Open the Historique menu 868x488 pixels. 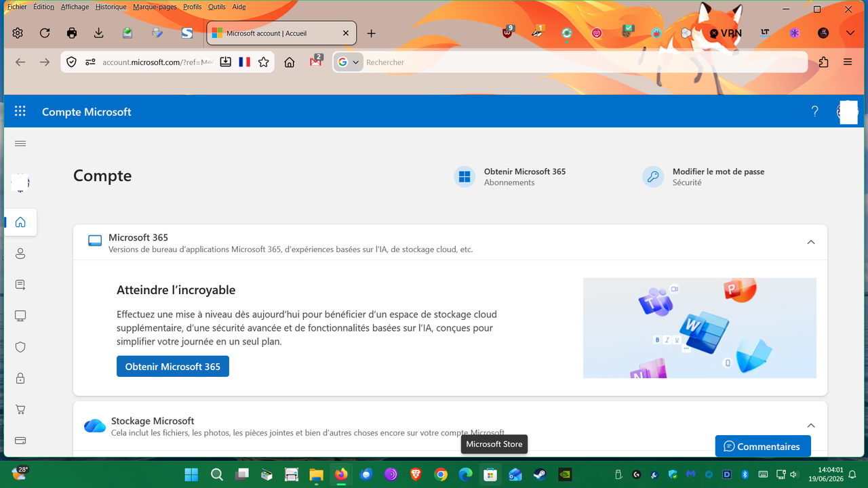click(111, 7)
